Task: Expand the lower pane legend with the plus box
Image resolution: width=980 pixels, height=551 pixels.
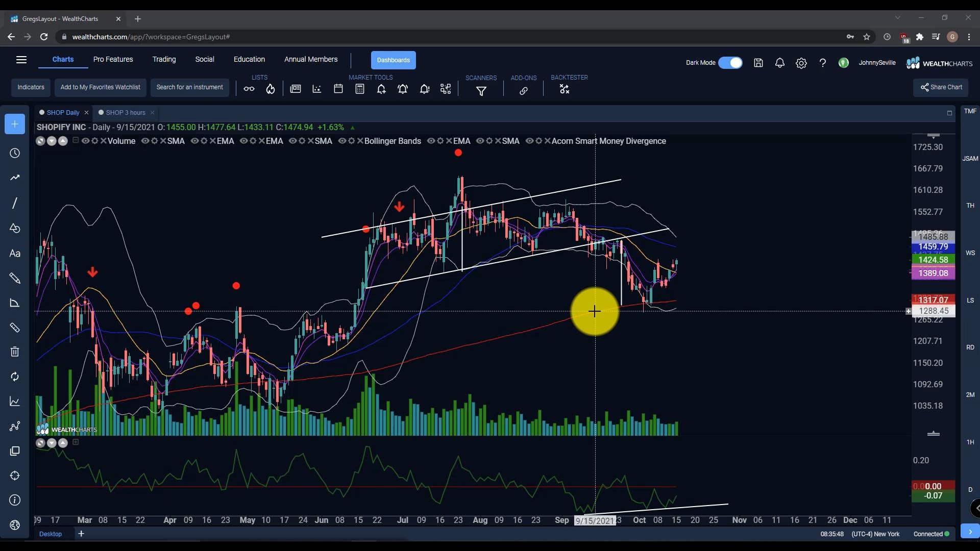Action: click(x=76, y=442)
